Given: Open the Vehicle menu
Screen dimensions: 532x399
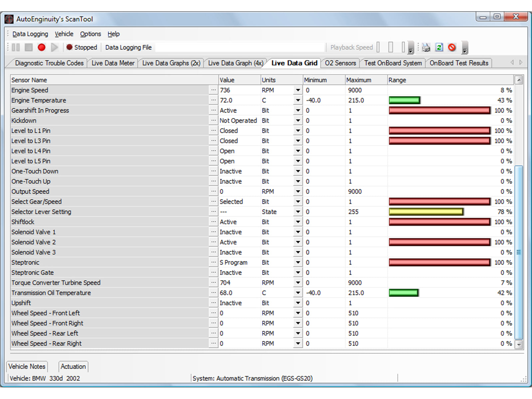Looking at the screenshot, I should tap(64, 34).
